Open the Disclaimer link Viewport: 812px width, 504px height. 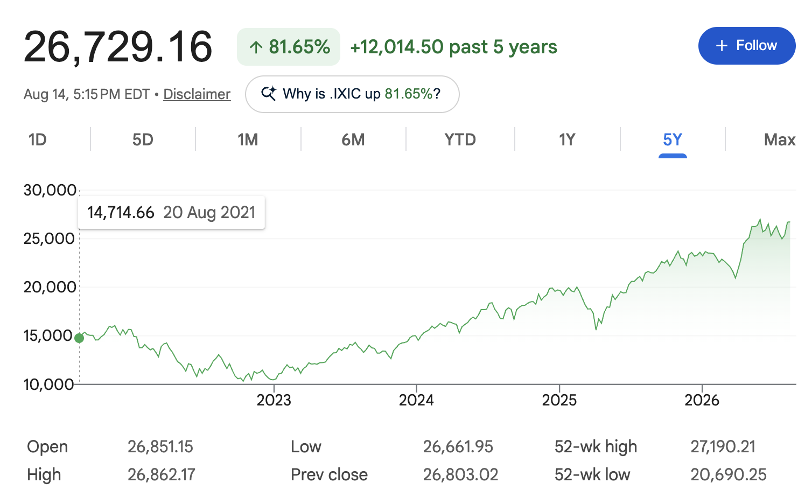[197, 94]
